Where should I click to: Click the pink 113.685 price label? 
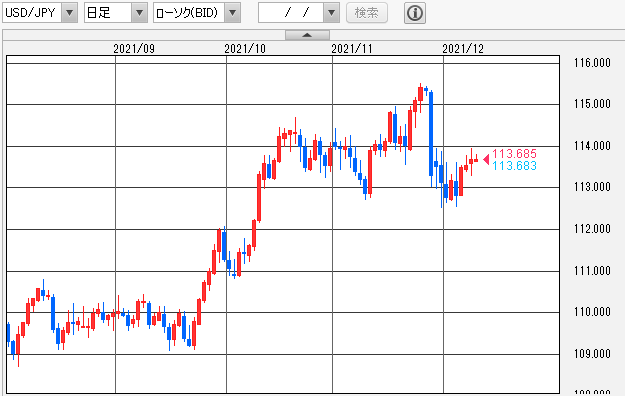[x=514, y=154]
